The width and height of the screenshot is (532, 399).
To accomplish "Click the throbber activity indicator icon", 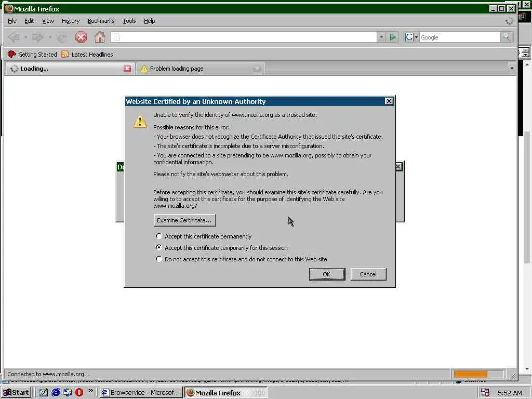I will tap(509, 21).
